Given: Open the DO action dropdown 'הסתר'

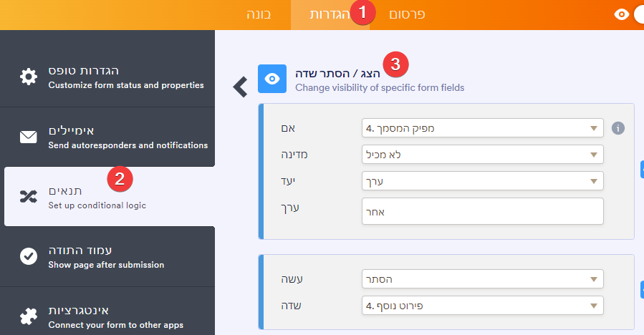Looking at the screenshot, I should [x=483, y=279].
